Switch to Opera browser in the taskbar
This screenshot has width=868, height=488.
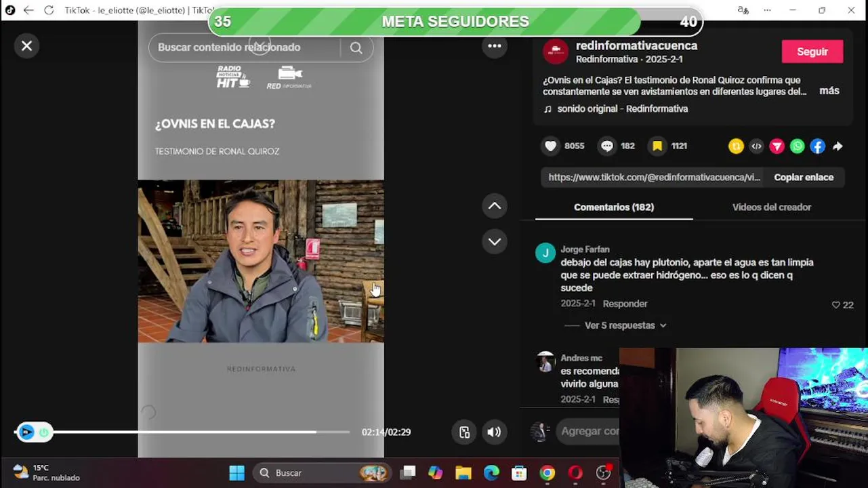click(x=575, y=473)
